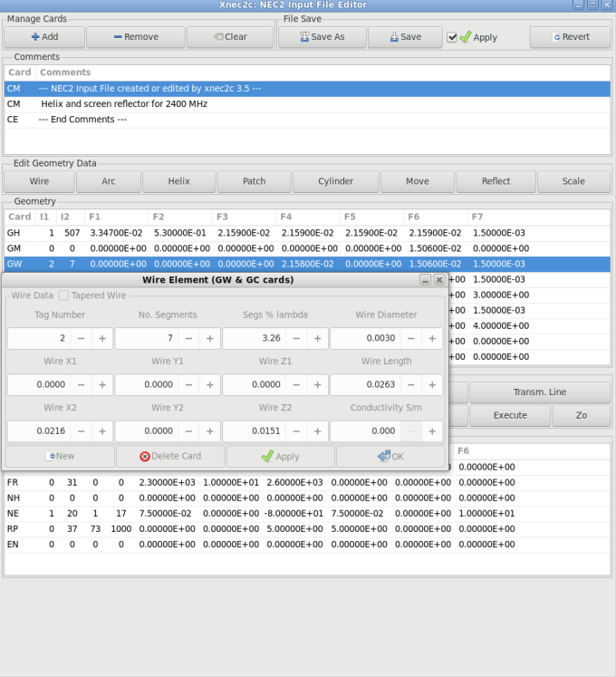Image resolution: width=616 pixels, height=677 pixels.
Task: Decrease the Wire Y2 value
Action: [188, 431]
